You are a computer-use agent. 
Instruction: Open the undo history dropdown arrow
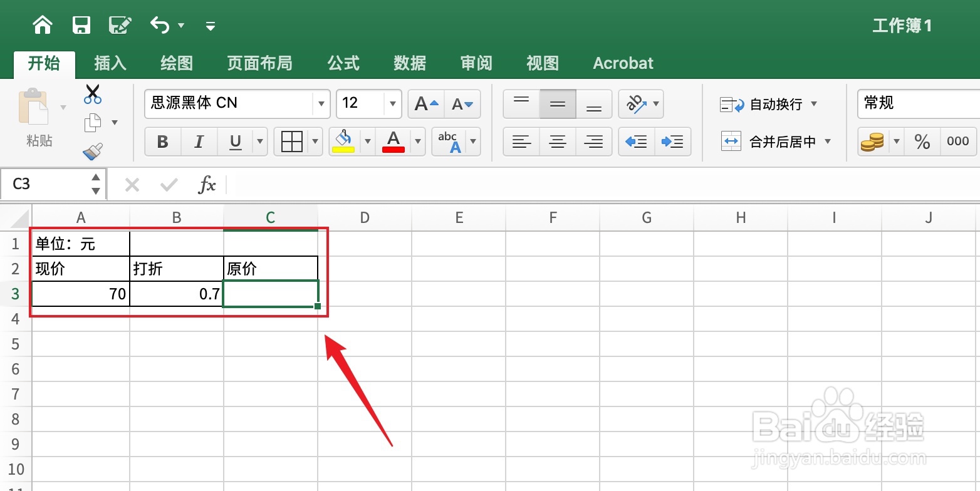pos(181,26)
